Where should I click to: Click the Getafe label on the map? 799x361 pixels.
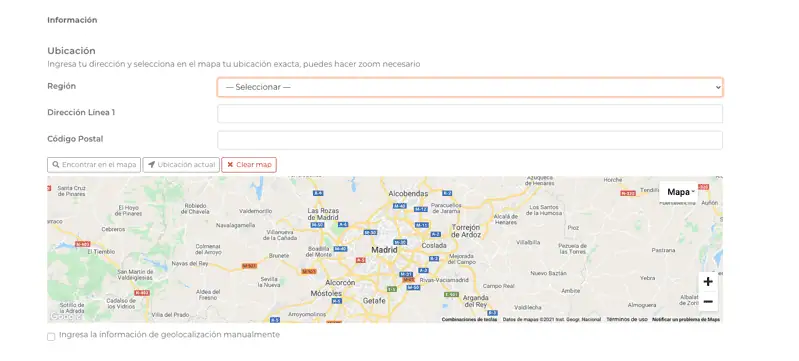(x=374, y=301)
